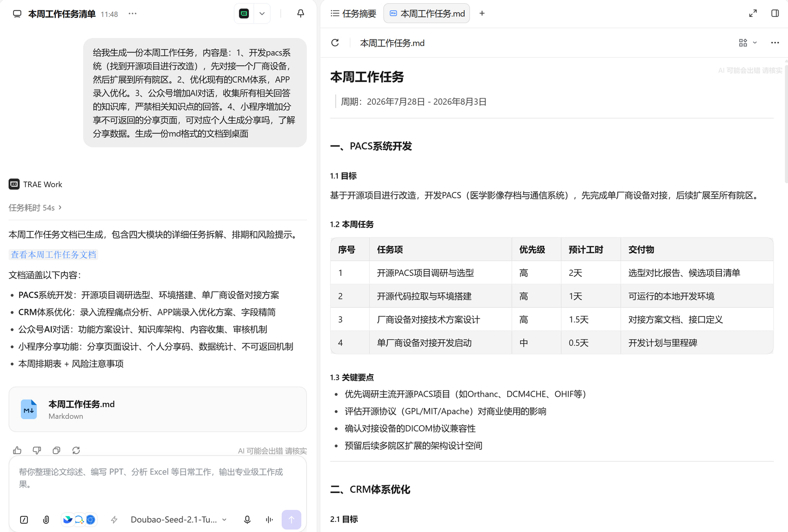Switch to the 任务摘要 tab

(353, 14)
